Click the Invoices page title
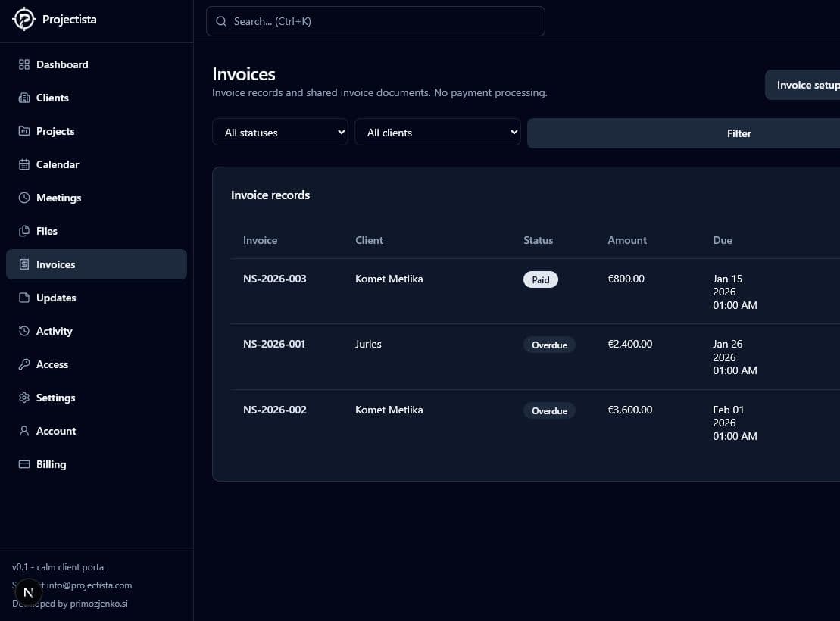The image size is (840, 621). (244, 74)
